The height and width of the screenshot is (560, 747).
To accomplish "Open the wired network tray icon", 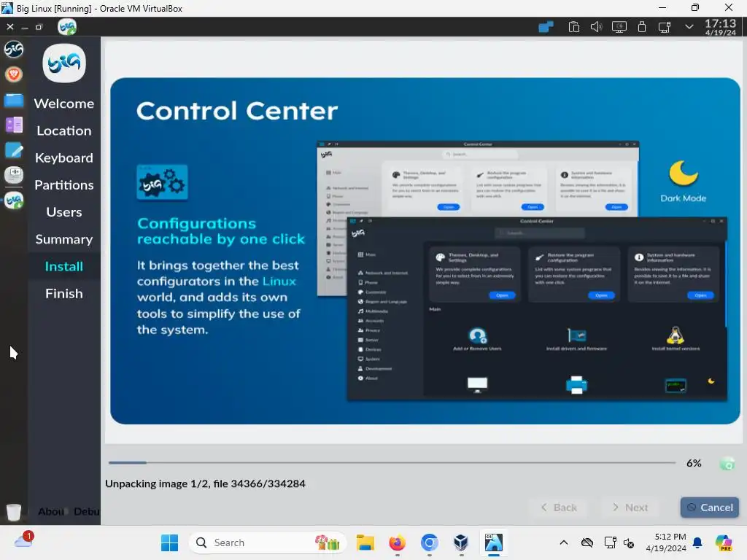I will pyautogui.click(x=664, y=27).
